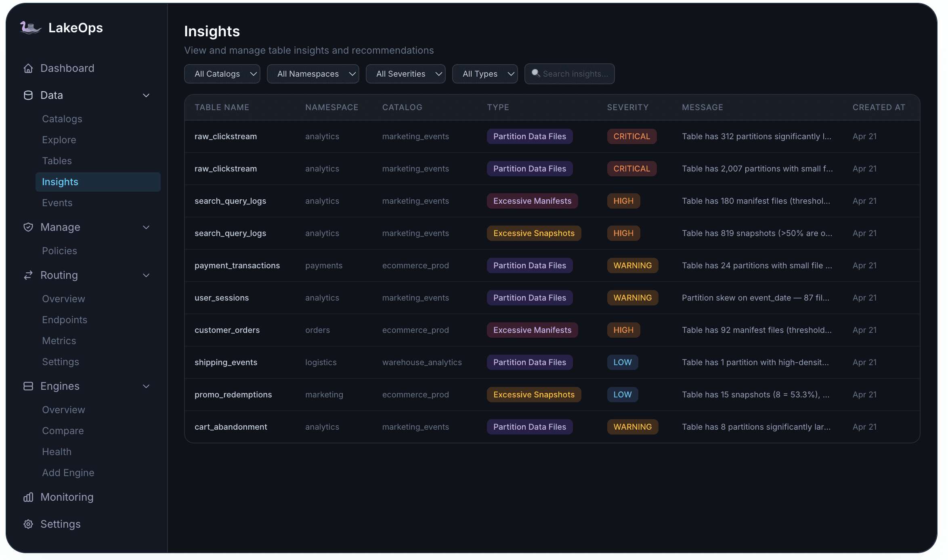Sort by the SEVERITY column header
Viewport: 948px width, 560px height.
(628, 107)
